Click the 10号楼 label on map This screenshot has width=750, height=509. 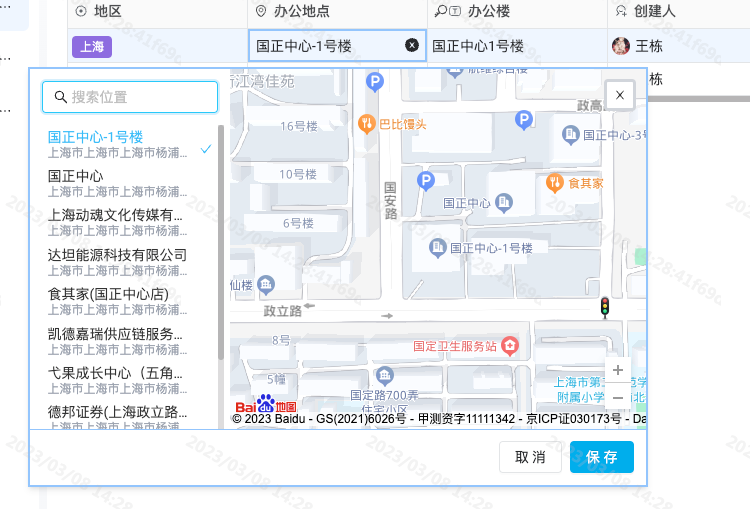[298, 174]
